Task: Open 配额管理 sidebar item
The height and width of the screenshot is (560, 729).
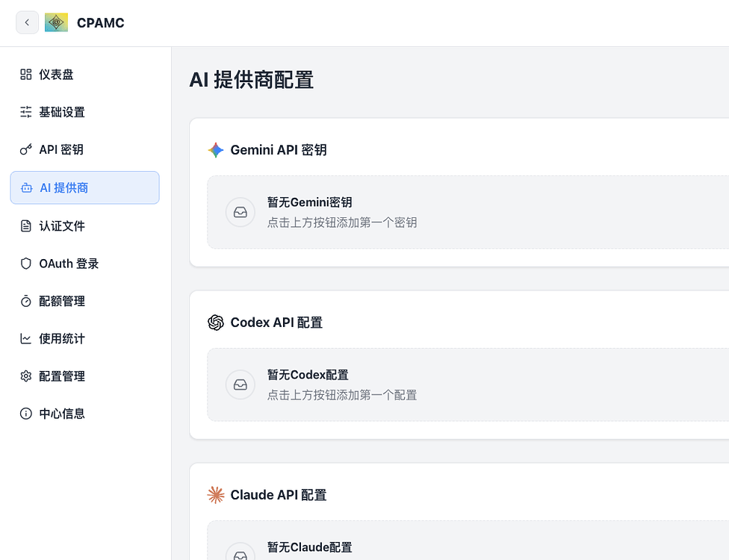Action: point(84,301)
